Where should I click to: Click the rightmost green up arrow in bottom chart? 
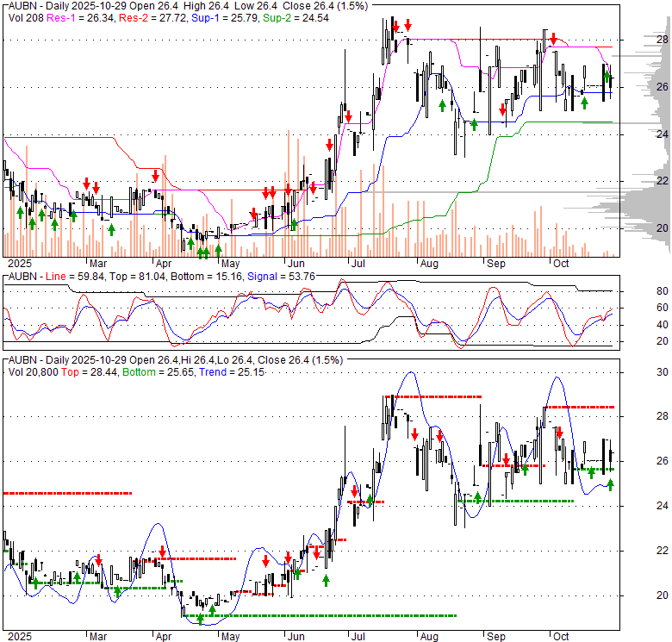point(611,484)
